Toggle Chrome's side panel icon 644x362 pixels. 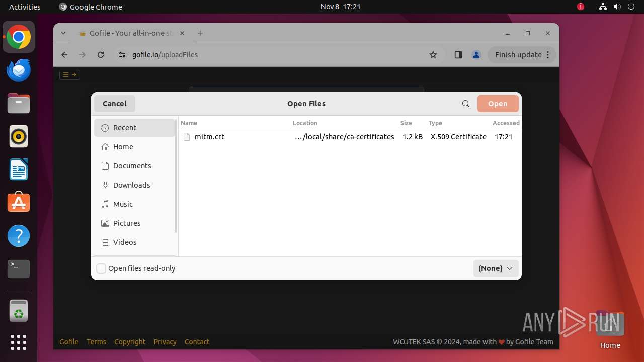(458, 55)
